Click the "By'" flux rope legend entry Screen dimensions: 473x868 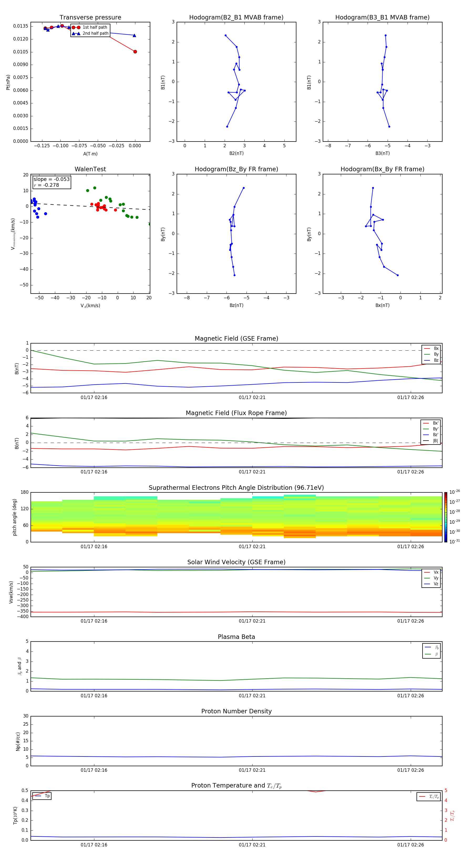point(431,429)
